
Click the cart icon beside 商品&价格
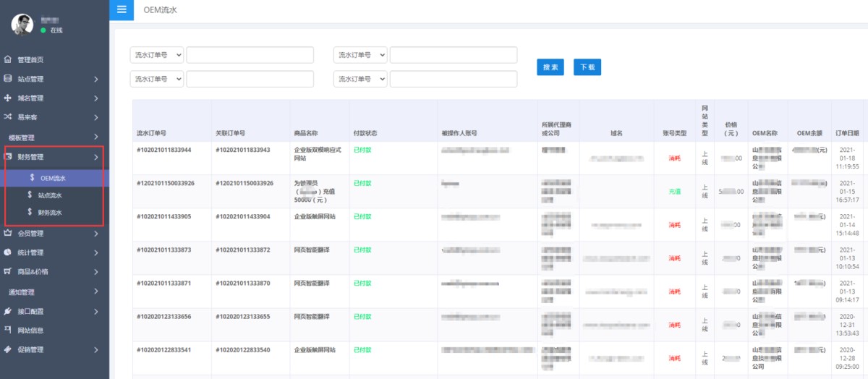point(8,272)
